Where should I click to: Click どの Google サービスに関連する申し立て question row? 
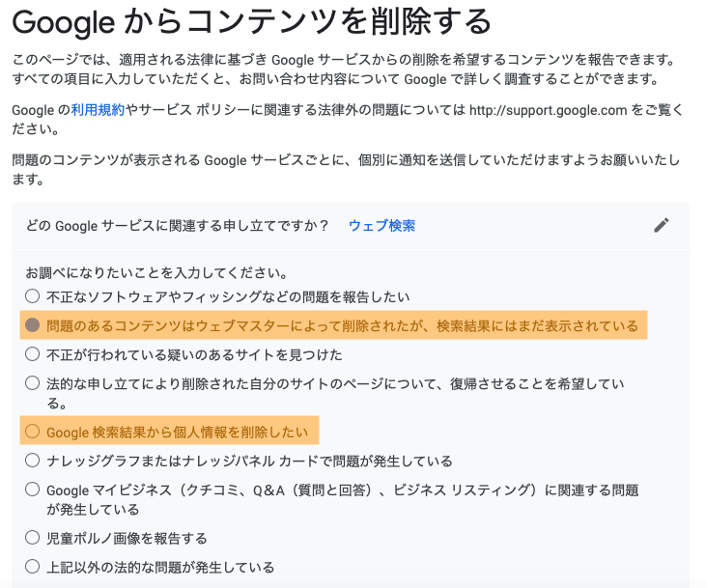tap(351, 226)
